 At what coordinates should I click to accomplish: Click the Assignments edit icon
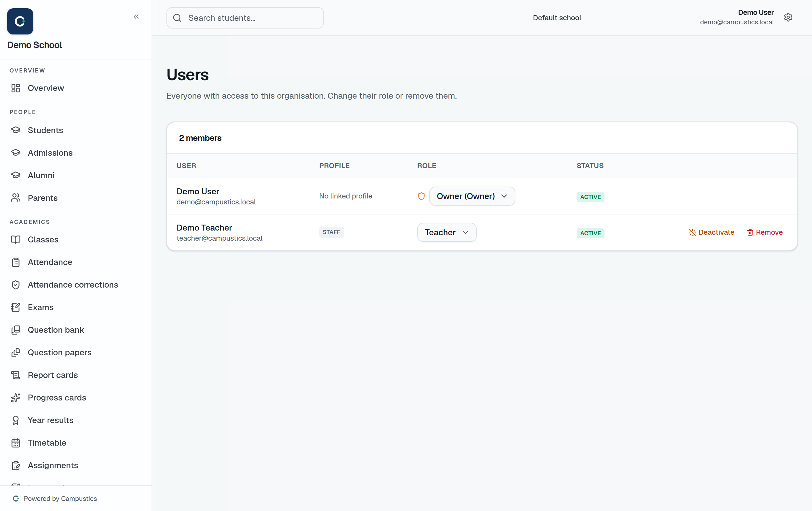click(x=16, y=465)
